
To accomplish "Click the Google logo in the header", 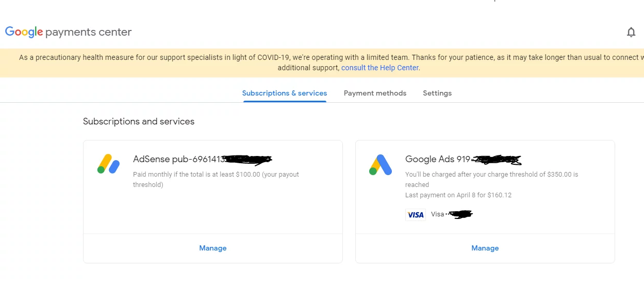I will pyautogui.click(x=24, y=32).
